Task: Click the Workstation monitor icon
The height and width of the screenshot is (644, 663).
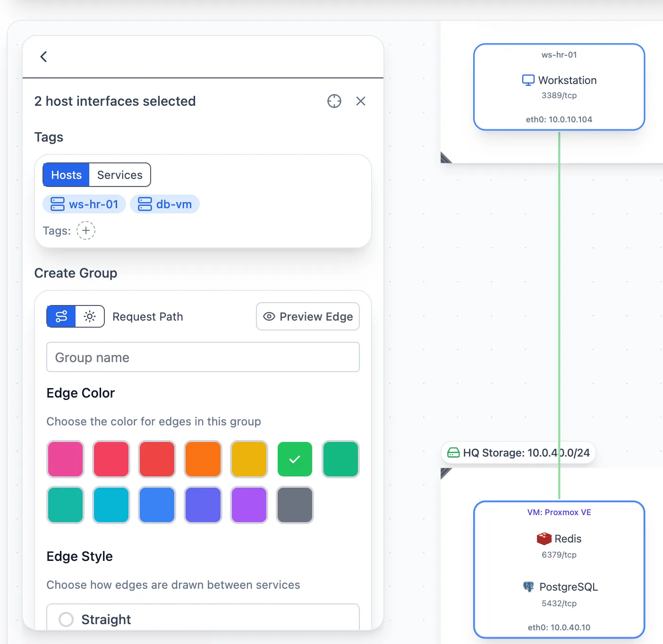Action: coord(528,80)
